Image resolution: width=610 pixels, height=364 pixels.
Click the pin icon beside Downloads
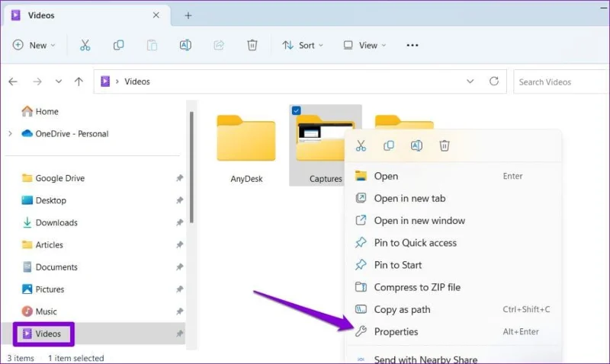pyautogui.click(x=179, y=222)
